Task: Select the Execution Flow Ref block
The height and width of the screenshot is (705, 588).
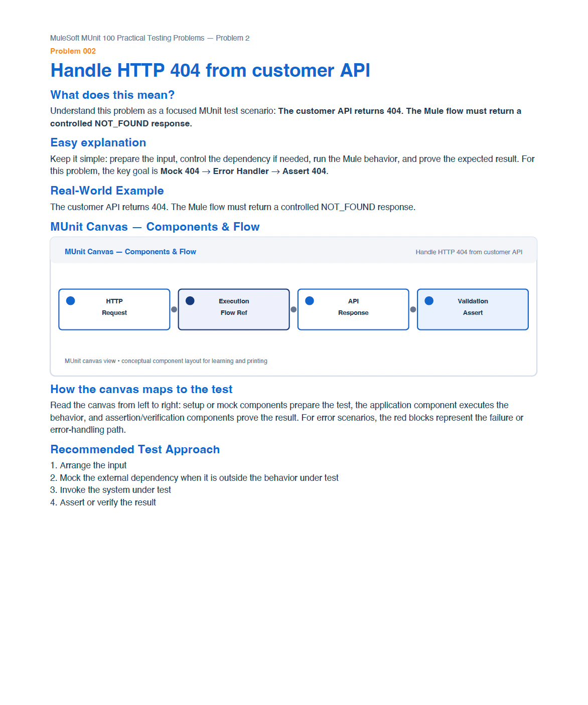Action: [234, 309]
